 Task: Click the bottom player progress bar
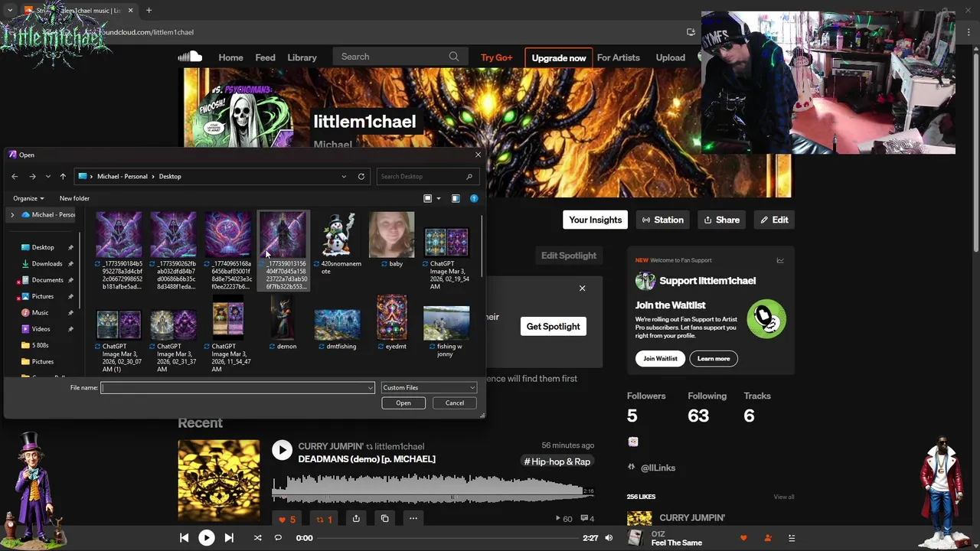(447, 538)
